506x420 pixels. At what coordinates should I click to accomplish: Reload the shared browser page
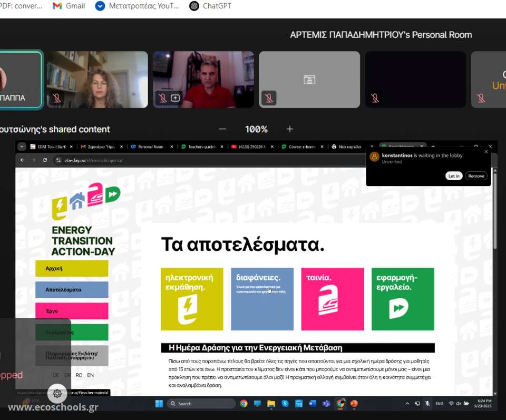pos(45,160)
